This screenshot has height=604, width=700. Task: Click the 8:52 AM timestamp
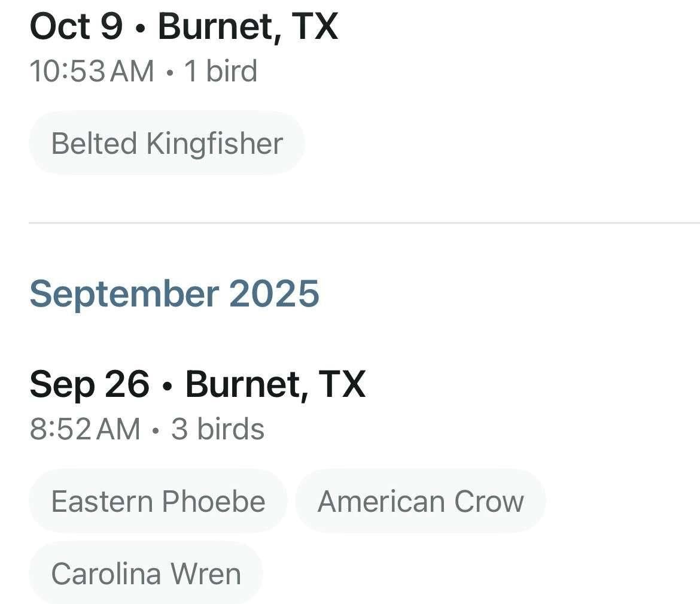(x=85, y=429)
